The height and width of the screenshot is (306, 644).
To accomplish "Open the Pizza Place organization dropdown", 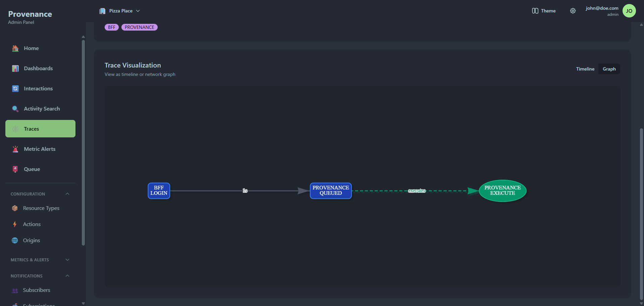I will pyautogui.click(x=119, y=11).
